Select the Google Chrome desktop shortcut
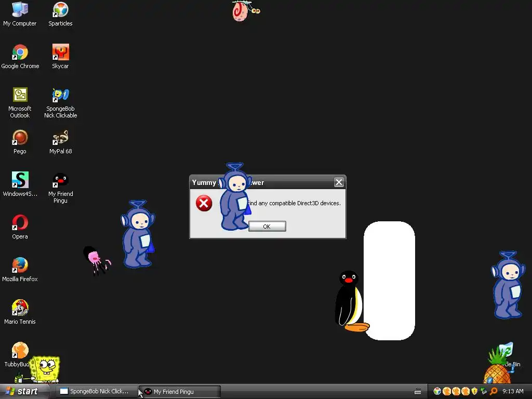 coord(20,56)
